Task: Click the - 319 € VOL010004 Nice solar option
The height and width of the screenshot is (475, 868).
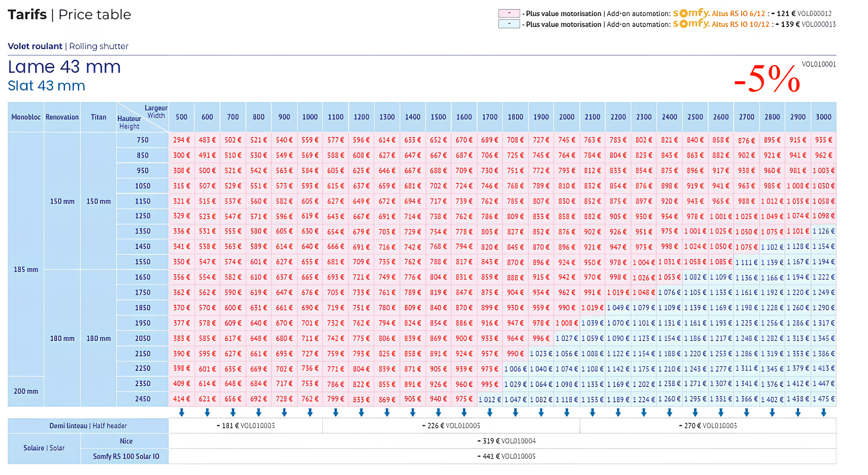Action: pyautogui.click(x=507, y=441)
